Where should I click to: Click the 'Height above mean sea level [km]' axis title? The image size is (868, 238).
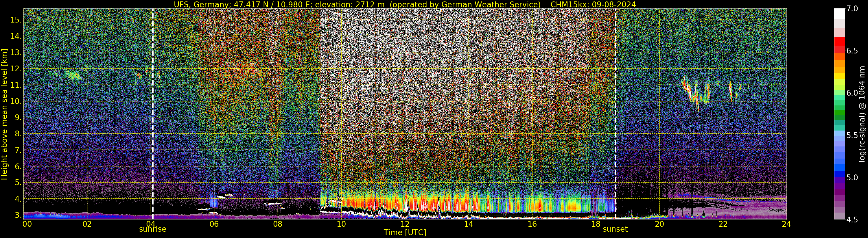click(x=4, y=114)
